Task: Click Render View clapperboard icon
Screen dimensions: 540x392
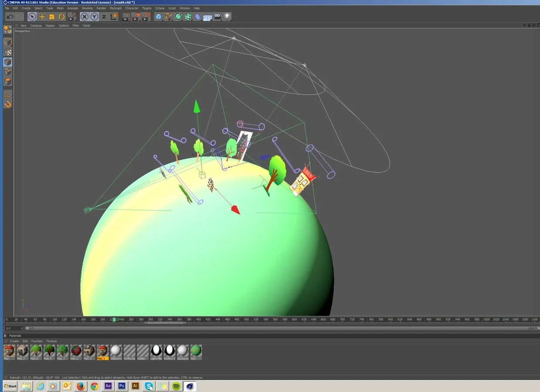Action: 125,17
